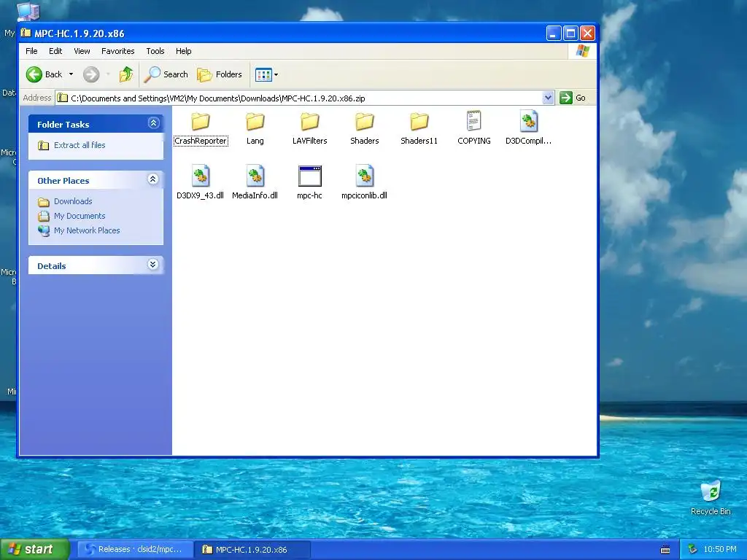The width and height of the screenshot is (747, 560).
Task: Open Back history dropdown arrow
Action: (71, 74)
